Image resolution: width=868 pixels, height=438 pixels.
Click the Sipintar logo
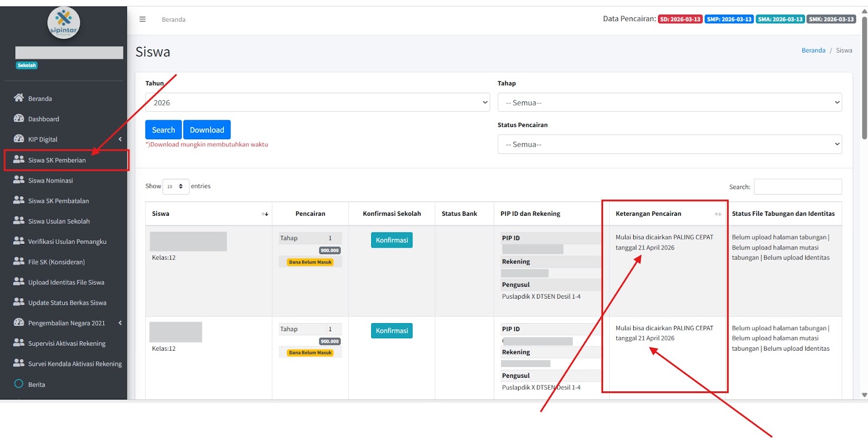pos(63,23)
